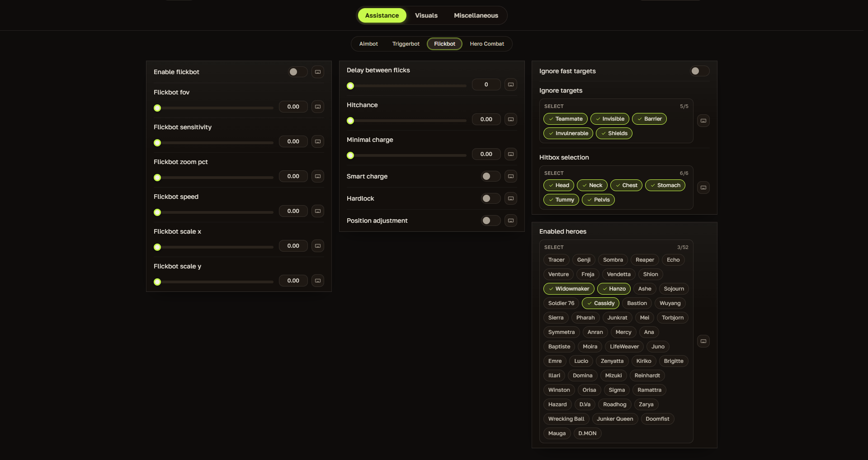Screen dimensions: 868x460
Task: Uncheck Shields ignore target
Action: point(614,133)
